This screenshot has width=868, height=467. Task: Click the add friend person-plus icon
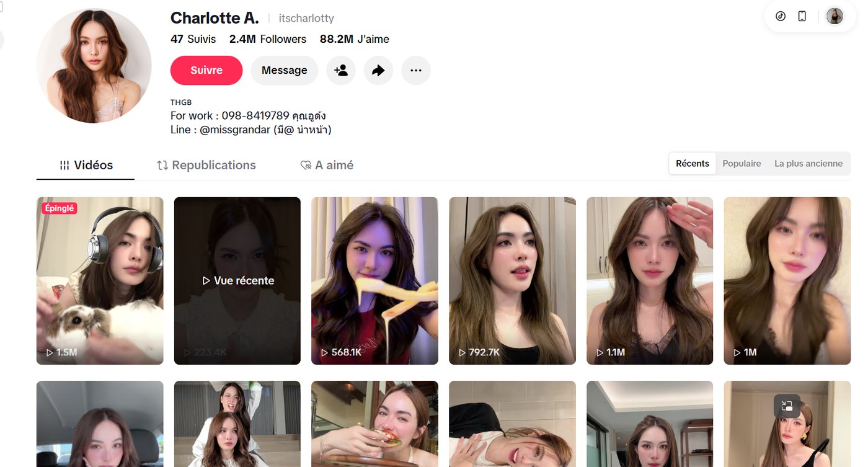click(x=341, y=71)
